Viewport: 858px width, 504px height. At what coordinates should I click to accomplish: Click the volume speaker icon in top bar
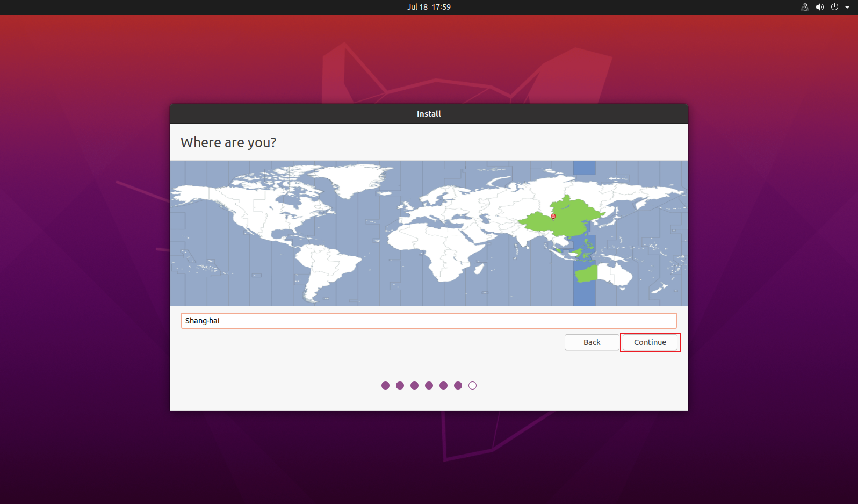819,7
